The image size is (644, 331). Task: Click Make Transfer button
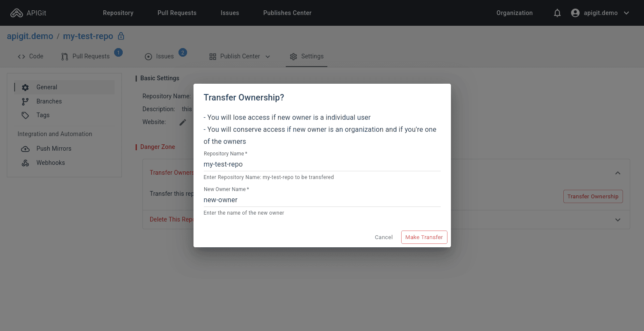point(424,237)
